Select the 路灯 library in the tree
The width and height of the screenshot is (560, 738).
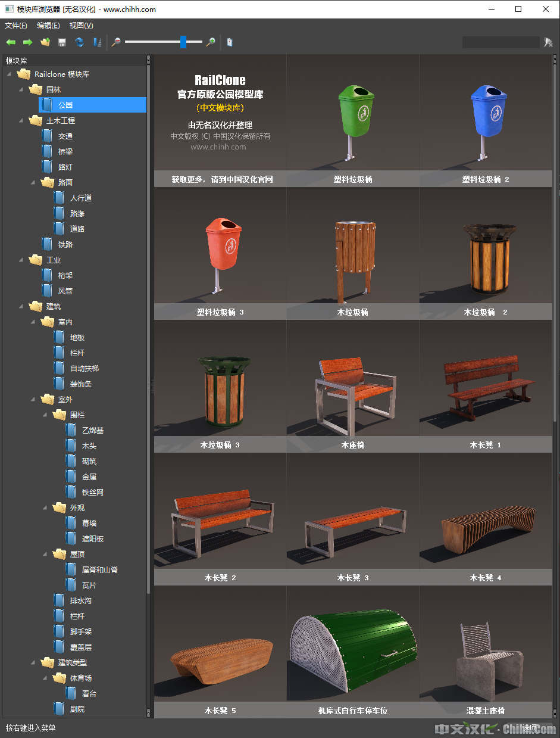pyautogui.click(x=65, y=167)
